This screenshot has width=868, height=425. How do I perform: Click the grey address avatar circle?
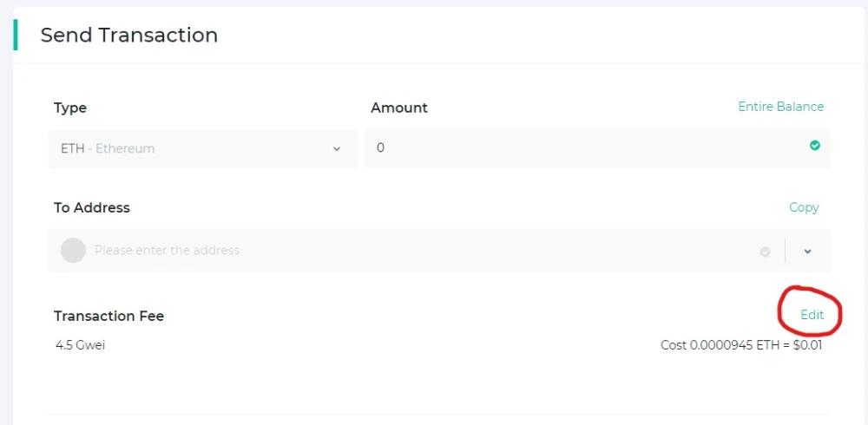coord(73,250)
